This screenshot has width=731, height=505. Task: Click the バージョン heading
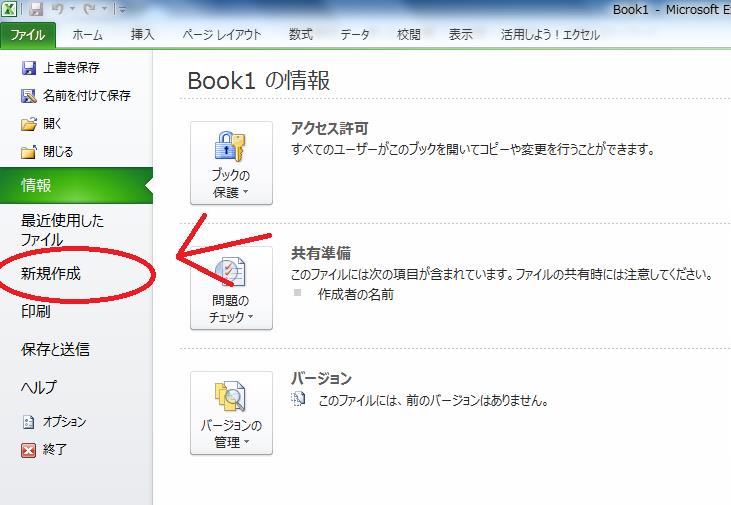[x=321, y=378]
